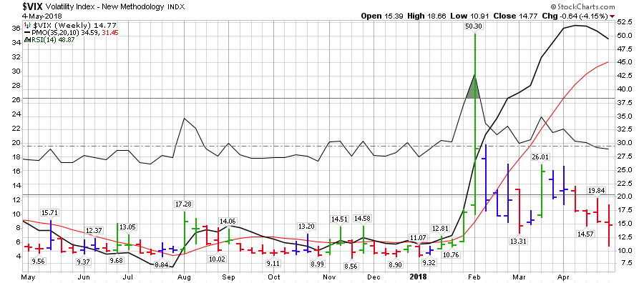Click the 19.84 price label in April
The image size is (644, 283).
[597, 190]
